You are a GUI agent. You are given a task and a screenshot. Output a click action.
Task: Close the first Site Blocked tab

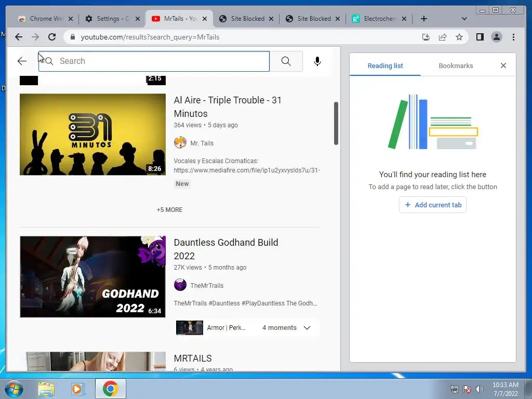coord(271,19)
